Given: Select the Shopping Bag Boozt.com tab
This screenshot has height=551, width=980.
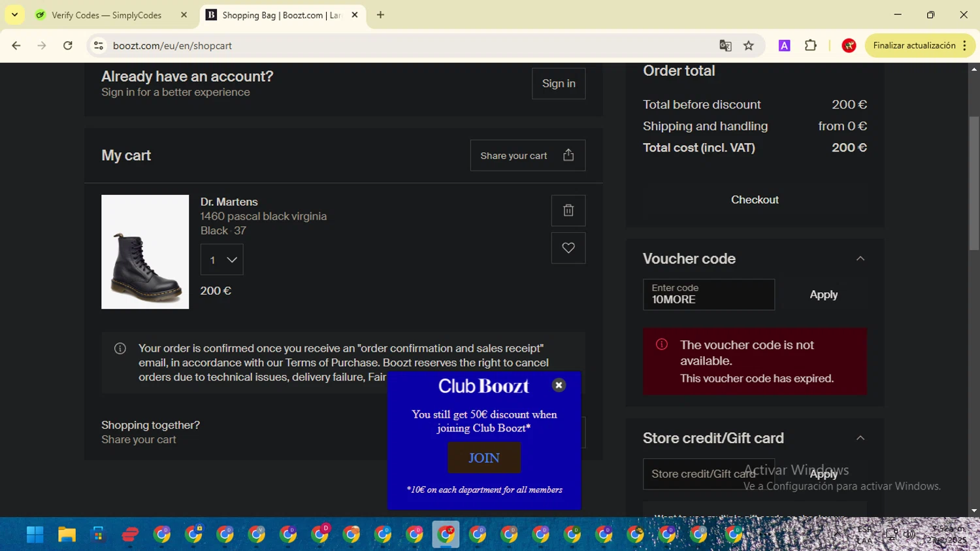Looking at the screenshot, I should (282, 15).
